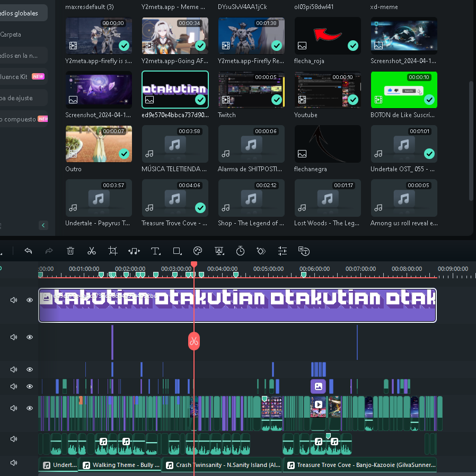Click the stopwatch Speed icon
This screenshot has width=476, height=476.
coord(240,251)
